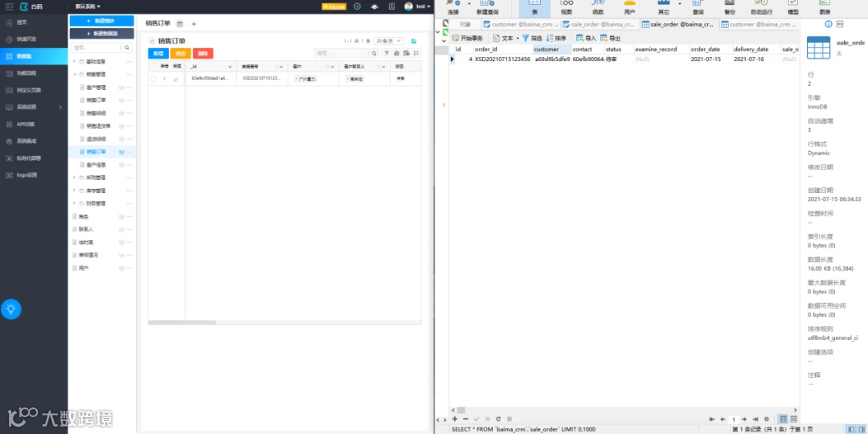Click the Navicat 新建查询 icon

pos(487,8)
